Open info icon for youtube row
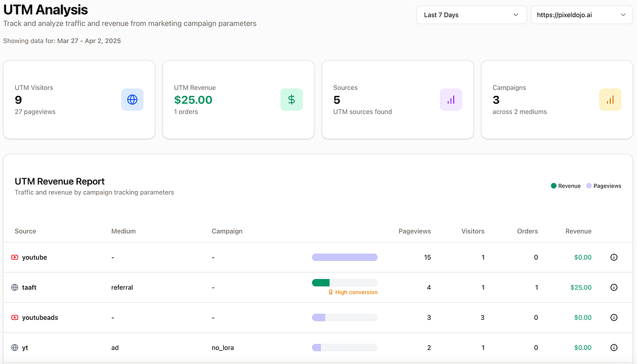The width and height of the screenshot is (637, 364). pyautogui.click(x=613, y=257)
